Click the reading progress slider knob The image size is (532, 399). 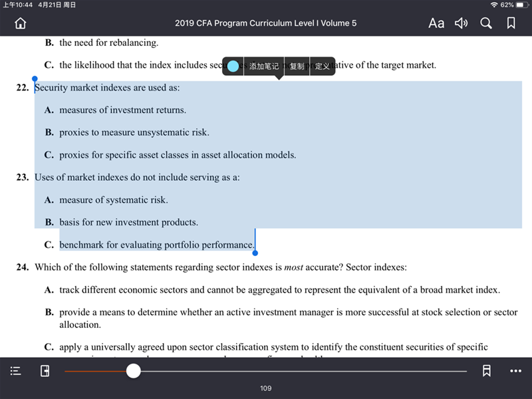click(134, 371)
